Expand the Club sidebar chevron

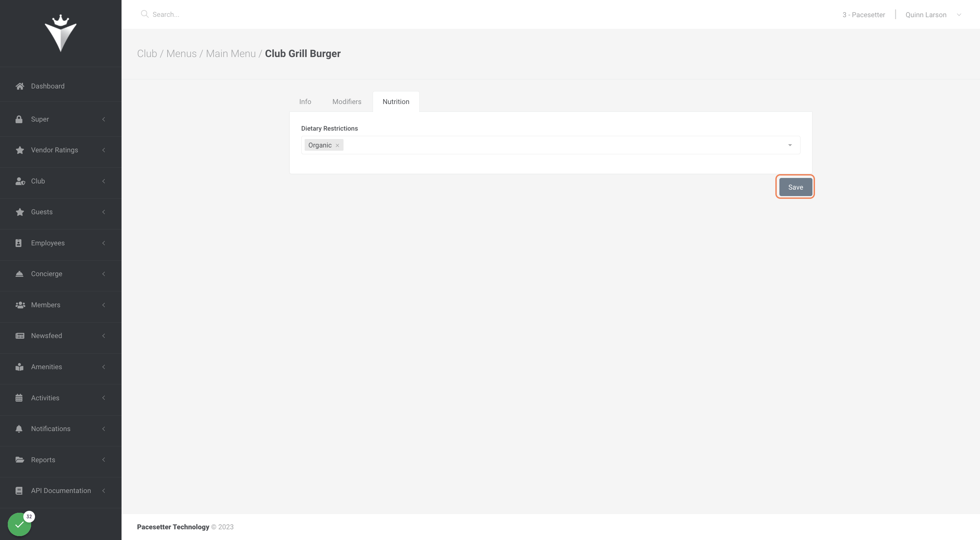click(103, 181)
